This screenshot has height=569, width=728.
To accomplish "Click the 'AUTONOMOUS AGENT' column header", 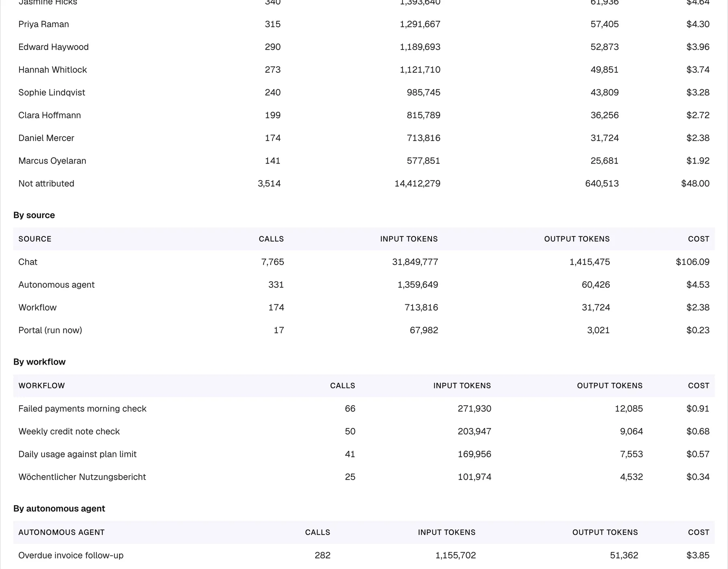I will tap(61, 533).
